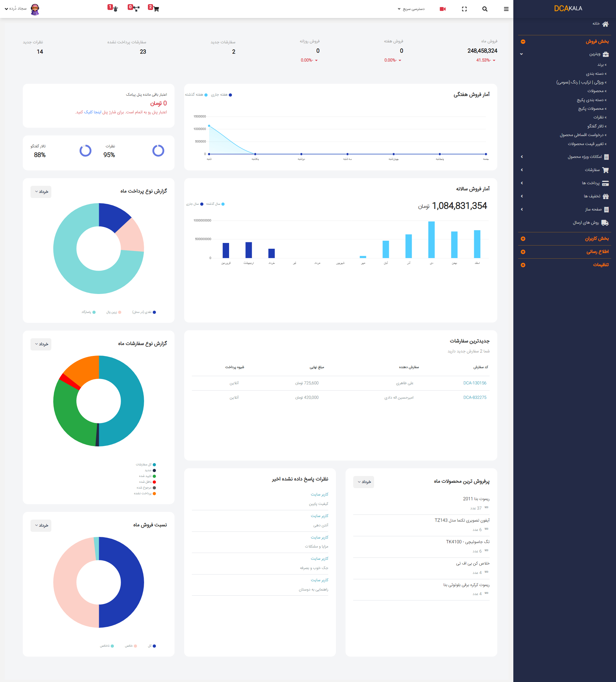
Task: Click the اینجا کلیک کنید panel charge link
Action: (x=88, y=112)
